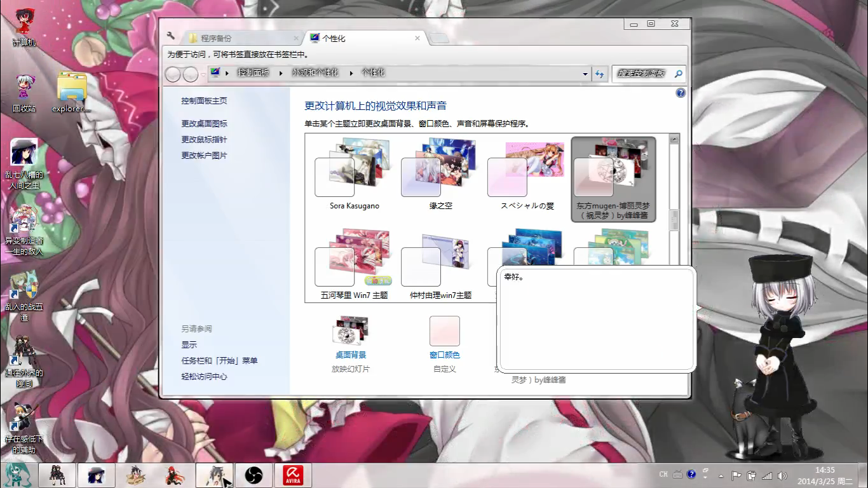This screenshot has height=488, width=868.
Task: Select the 东方mugen-博丽灵梦 theme
Action: click(613, 179)
